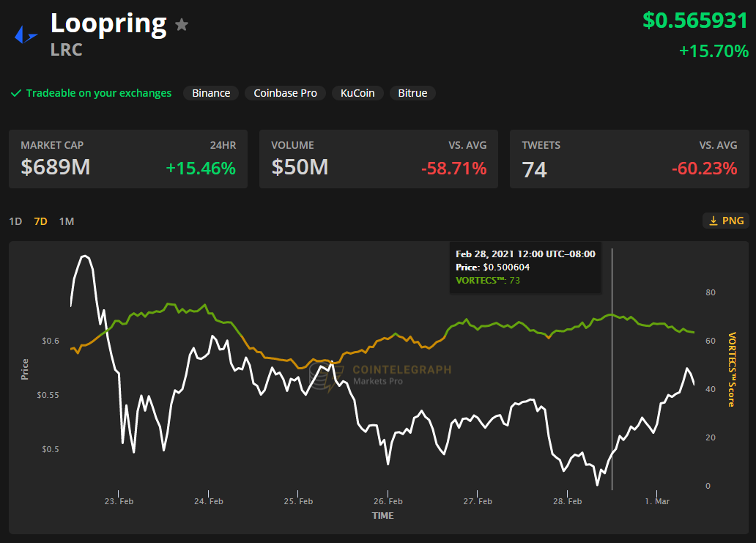Click the $0.6 price axis label

tap(51, 341)
